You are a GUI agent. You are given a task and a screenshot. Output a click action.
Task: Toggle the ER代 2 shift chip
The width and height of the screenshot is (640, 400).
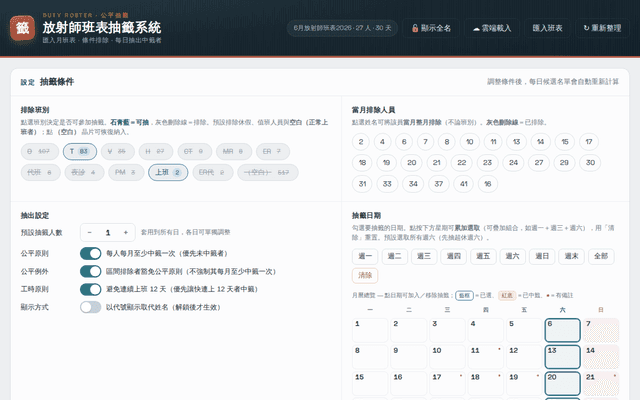213,172
